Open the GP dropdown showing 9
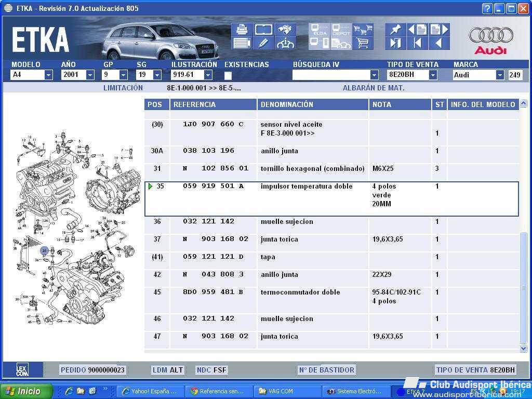532x399 pixels. click(124, 75)
